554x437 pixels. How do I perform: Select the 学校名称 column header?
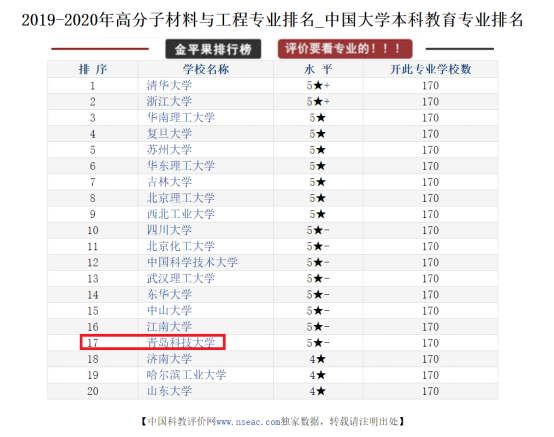pos(206,69)
